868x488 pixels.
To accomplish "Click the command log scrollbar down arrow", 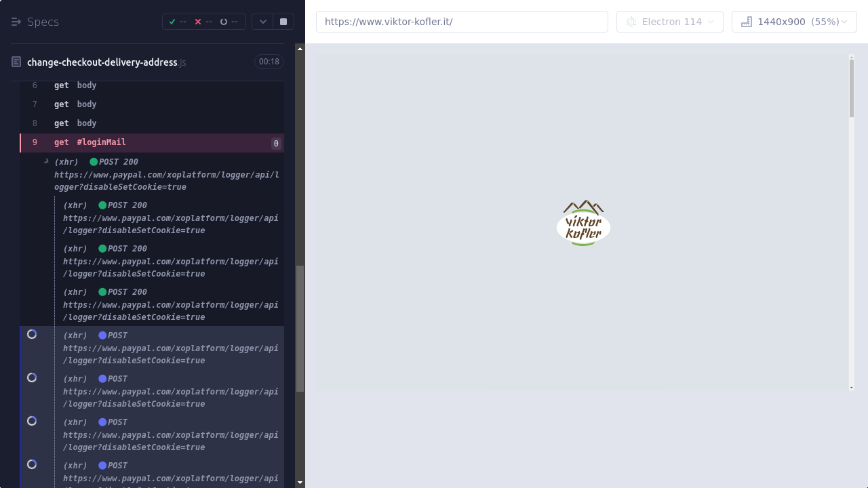I will pyautogui.click(x=300, y=483).
